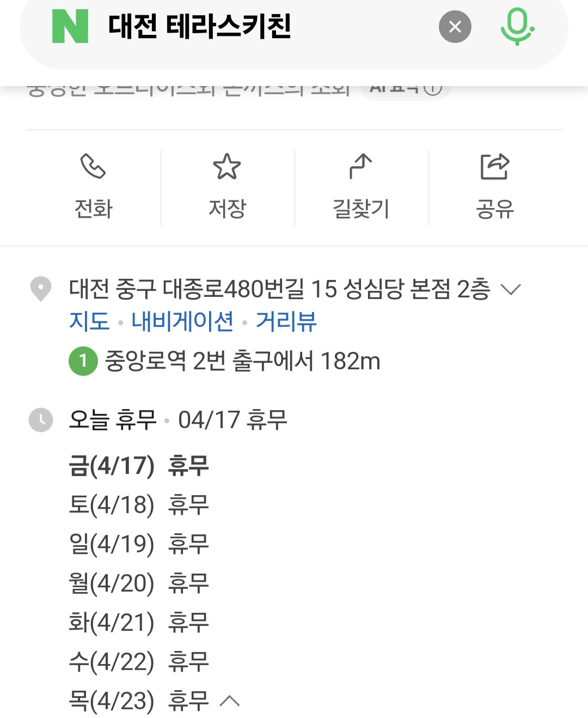Open the 지도 map link
This screenshot has width=588, height=718.
[89, 321]
